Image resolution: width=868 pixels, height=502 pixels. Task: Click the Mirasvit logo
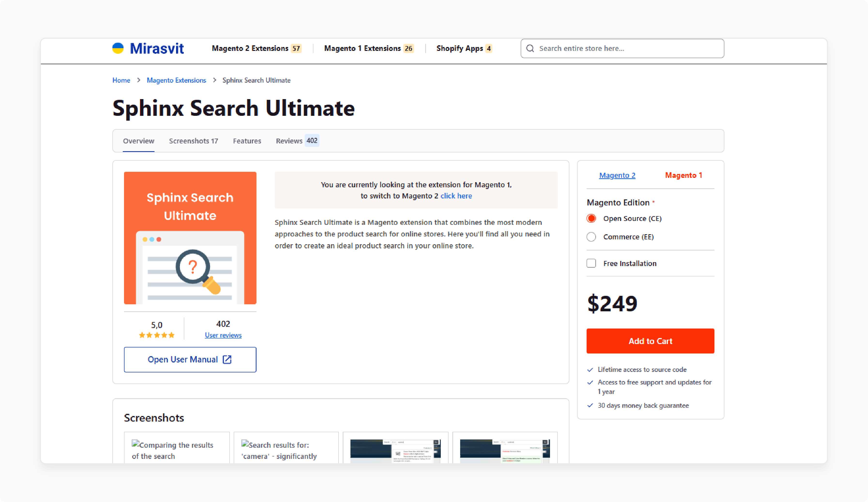(x=148, y=49)
